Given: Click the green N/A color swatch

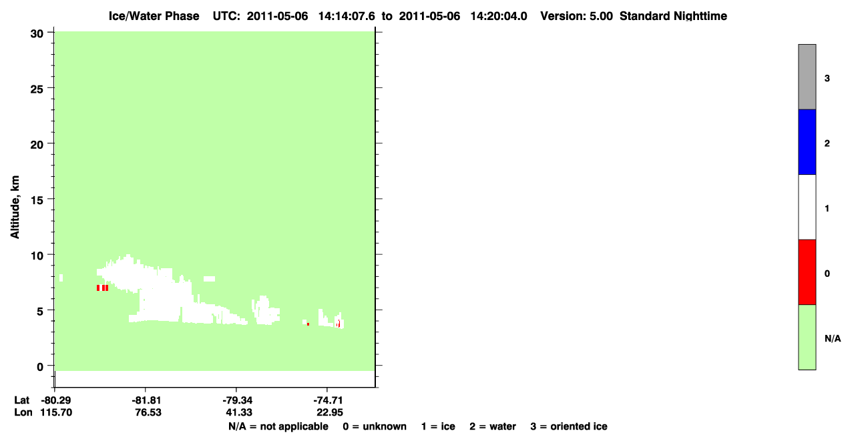Looking at the screenshot, I should click(807, 337).
